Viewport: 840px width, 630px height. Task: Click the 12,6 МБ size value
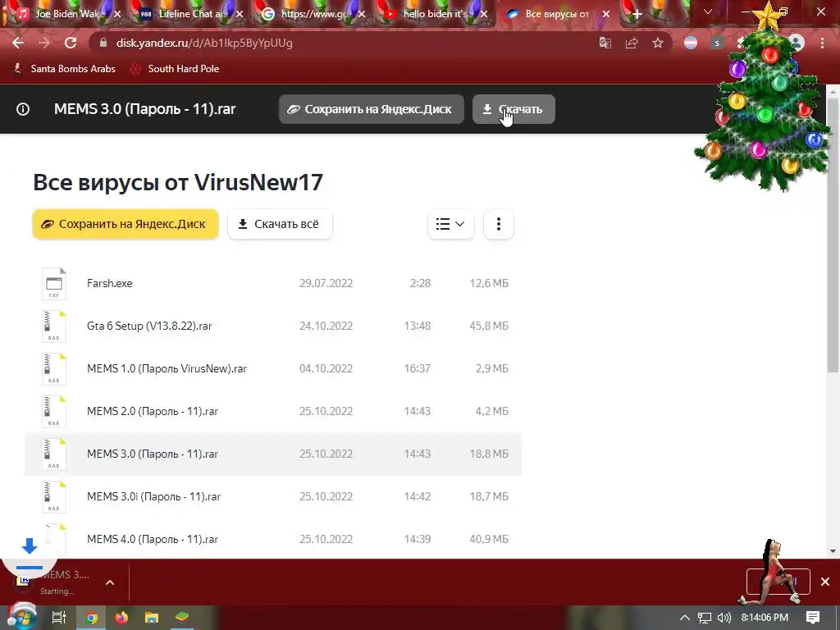pyautogui.click(x=489, y=283)
